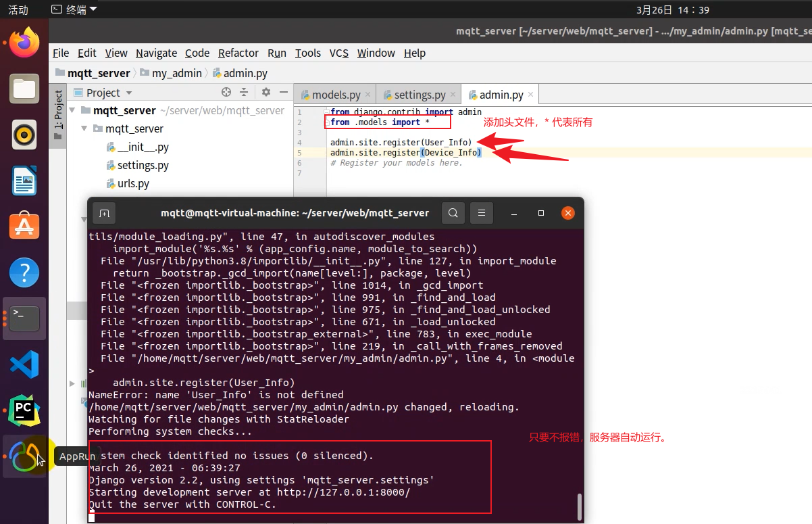Select urls.py in the project tree
Screen dimensions: 812x524
pyautogui.click(x=128, y=183)
